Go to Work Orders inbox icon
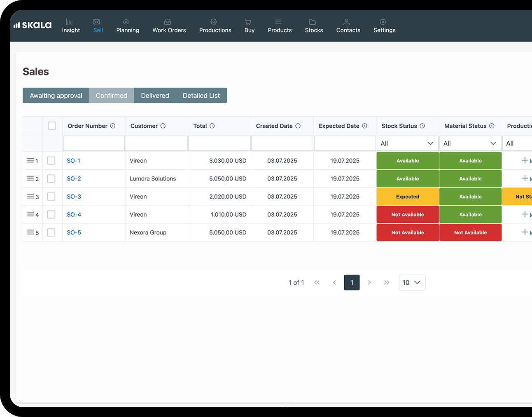This screenshot has width=532, height=417. 168,22
